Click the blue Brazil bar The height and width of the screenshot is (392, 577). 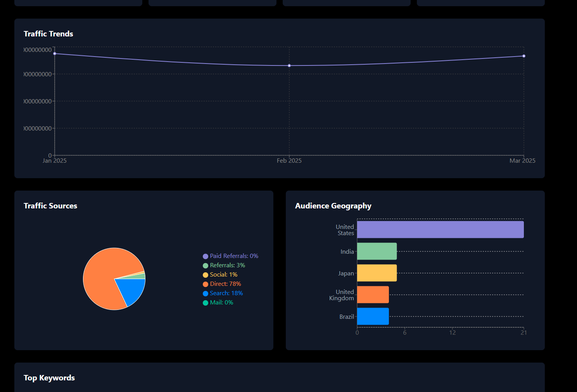(373, 316)
